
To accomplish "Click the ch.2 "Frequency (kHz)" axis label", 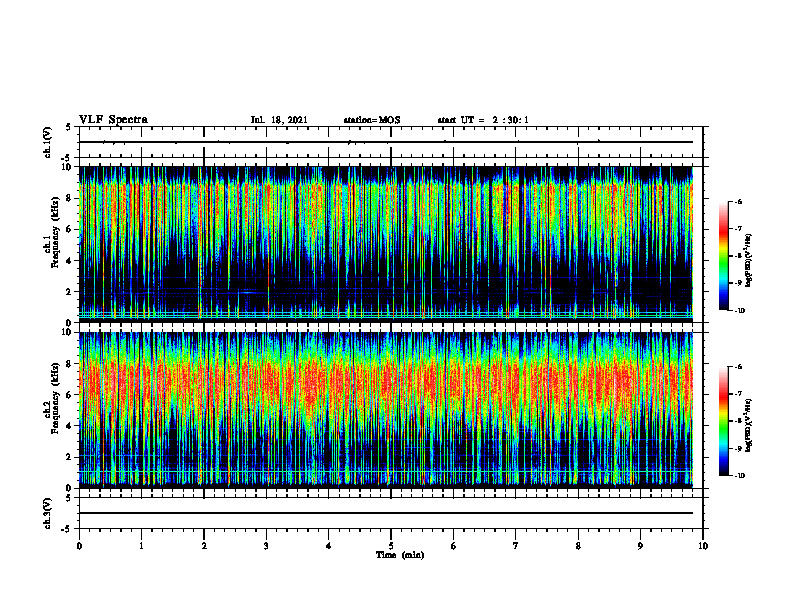I will 56,398.
